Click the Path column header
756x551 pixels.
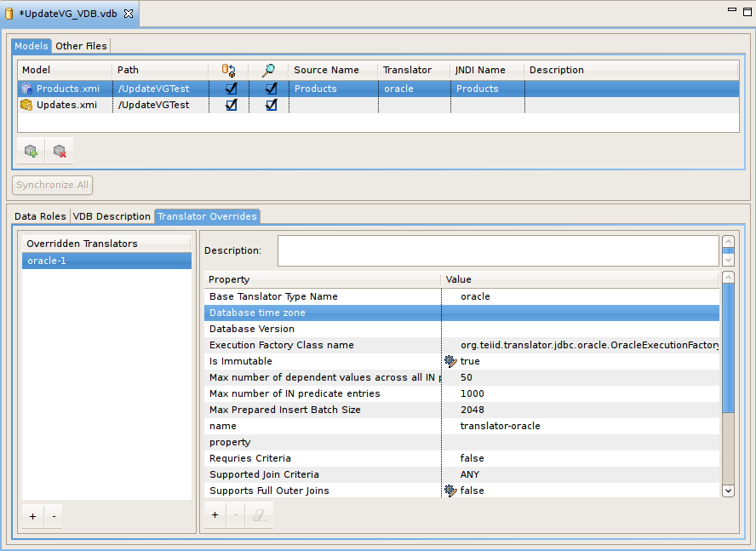160,70
